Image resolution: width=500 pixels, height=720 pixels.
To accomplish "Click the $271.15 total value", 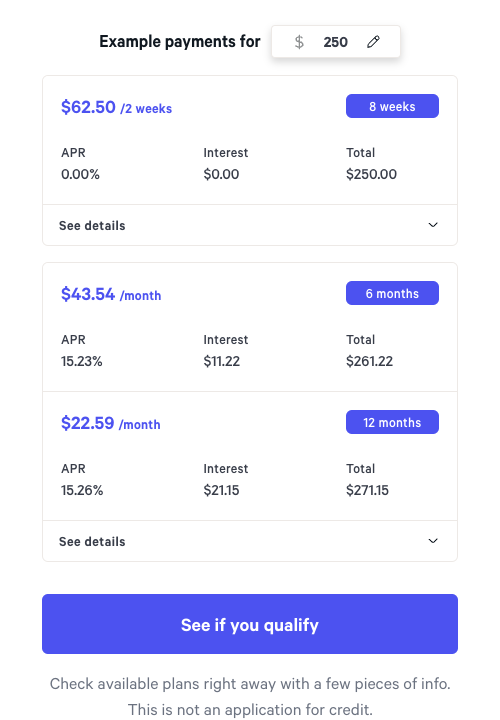I will 367,490.
